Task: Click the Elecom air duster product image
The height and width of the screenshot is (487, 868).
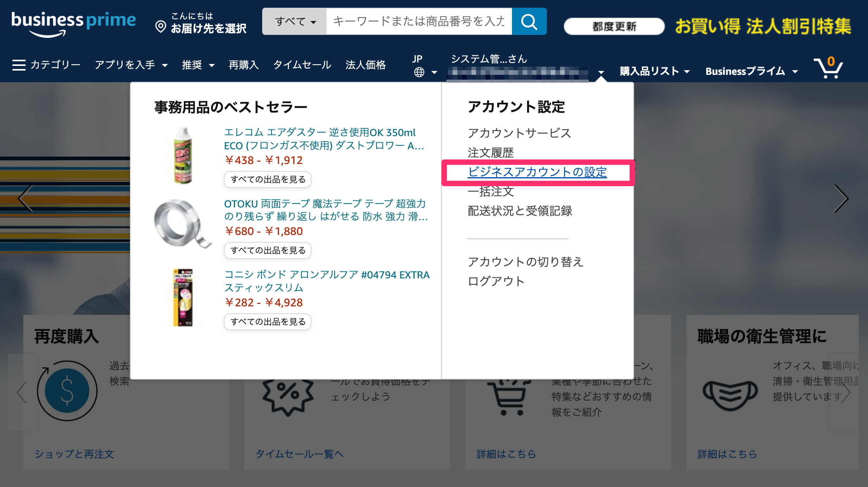Action: point(183,155)
